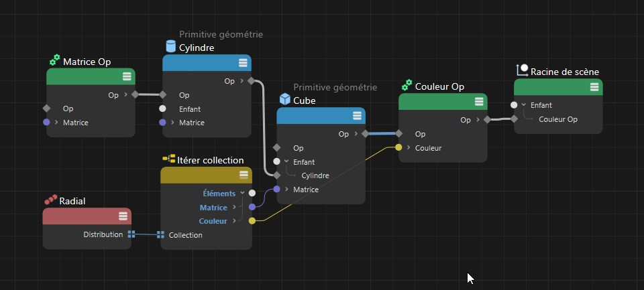Viewport: 644px width, 290px height.
Task: Click the yellow Couleur output port on Itérer collection
Action: (252, 221)
